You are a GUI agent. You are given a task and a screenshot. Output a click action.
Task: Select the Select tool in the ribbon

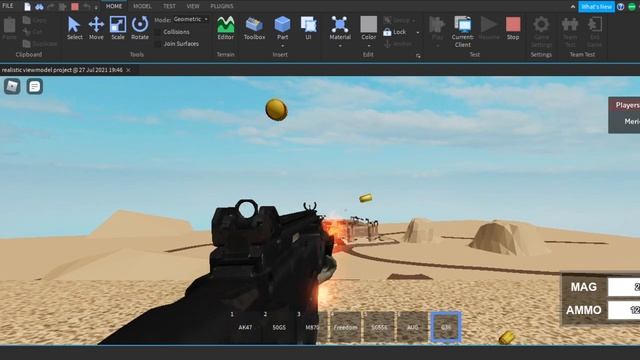coord(74,28)
